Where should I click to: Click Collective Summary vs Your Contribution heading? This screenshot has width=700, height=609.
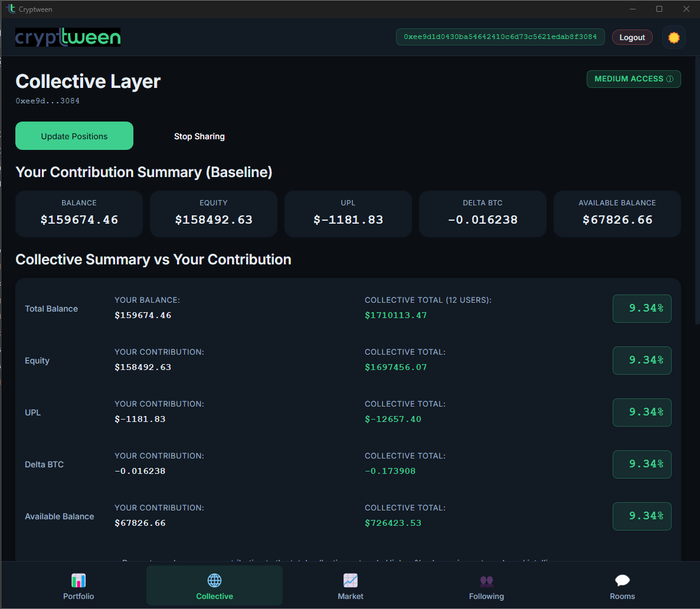pos(153,260)
